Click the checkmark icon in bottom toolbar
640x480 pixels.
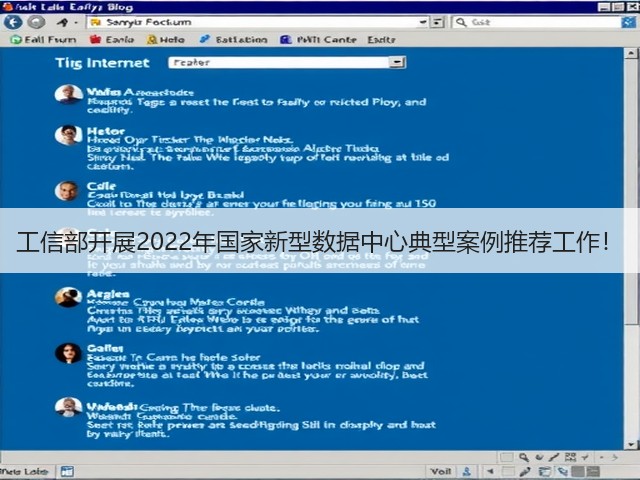[584, 458]
